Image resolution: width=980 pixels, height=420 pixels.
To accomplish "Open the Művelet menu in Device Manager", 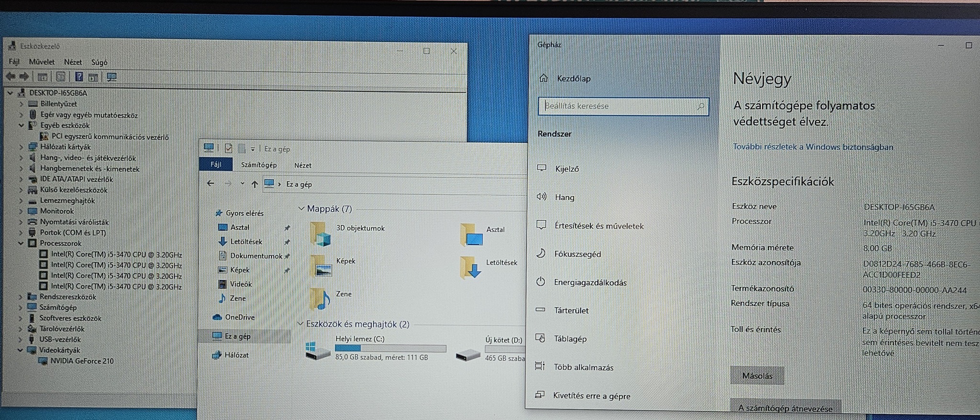I will (42, 62).
